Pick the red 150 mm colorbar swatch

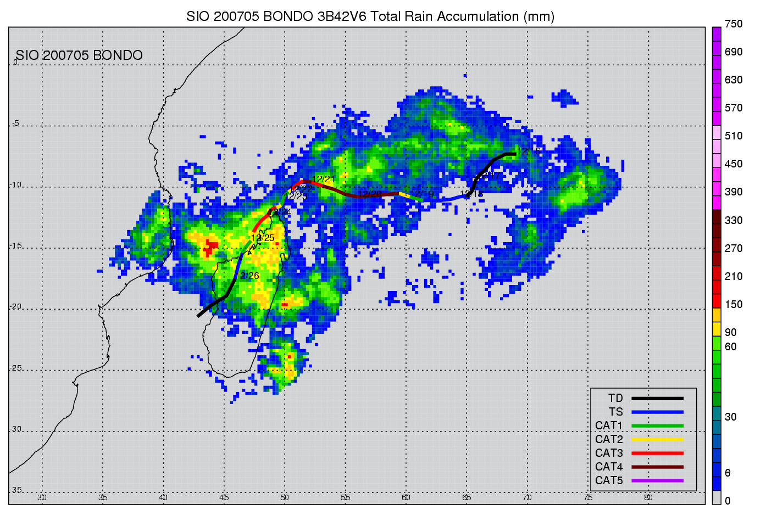717,301
